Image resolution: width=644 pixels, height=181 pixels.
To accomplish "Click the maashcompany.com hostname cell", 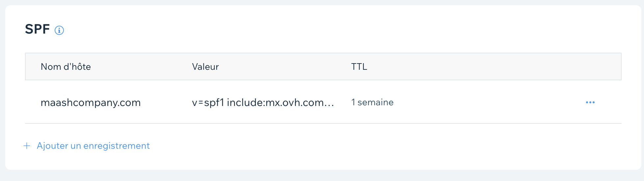I will [x=91, y=103].
